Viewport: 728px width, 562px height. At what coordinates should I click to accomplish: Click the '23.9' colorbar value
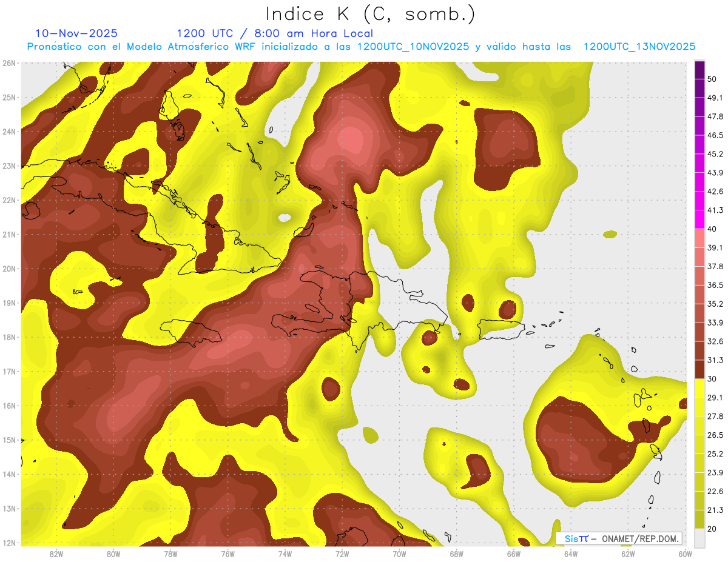(x=715, y=473)
